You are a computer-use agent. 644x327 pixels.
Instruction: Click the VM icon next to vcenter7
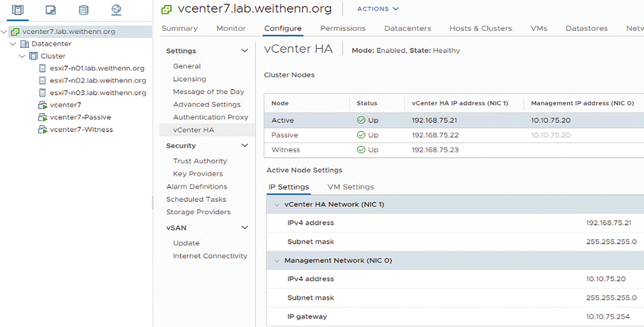point(43,105)
